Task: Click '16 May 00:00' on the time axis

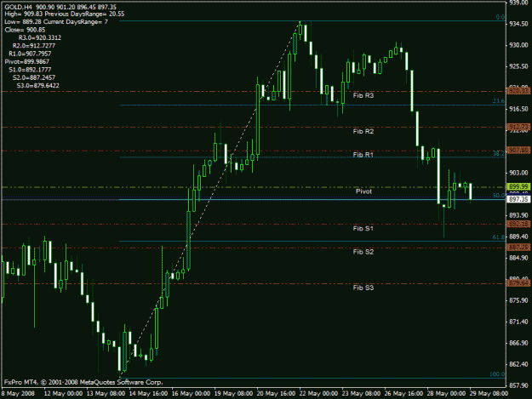Action: [x=191, y=394]
